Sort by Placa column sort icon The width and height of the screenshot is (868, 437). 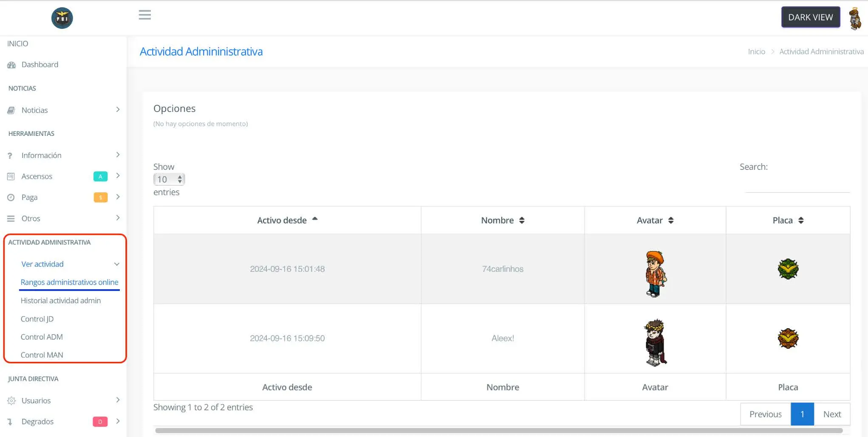(801, 220)
